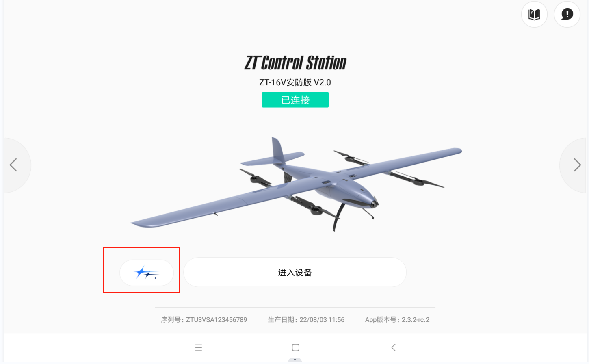Click the blue sparkle star icon button
Image resolution: width=589 pixels, height=364 pixels.
coord(147,273)
